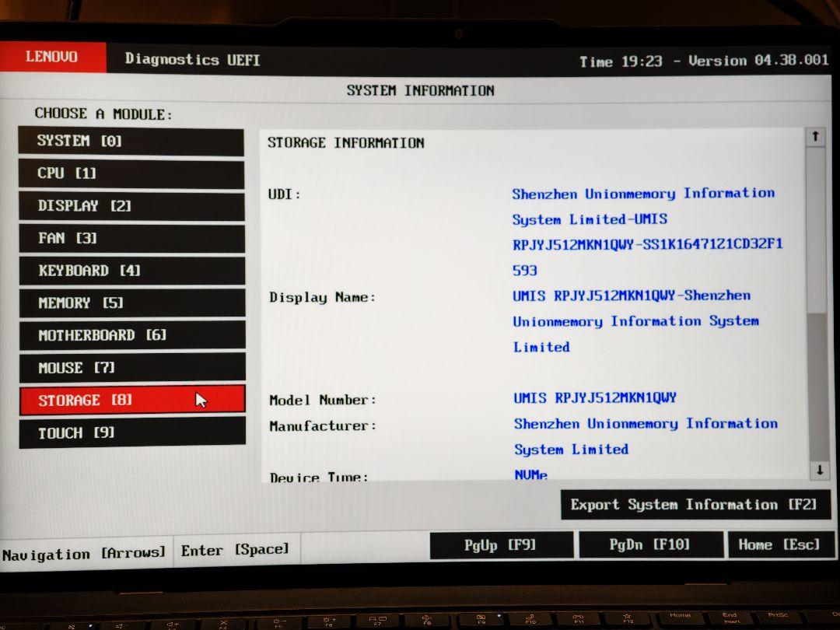Choose the TOUCH [9] module
This screenshot has width=840, height=630.
(132, 433)
